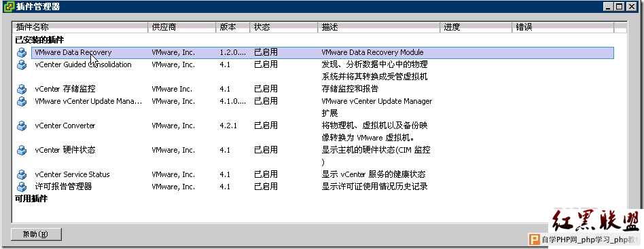Select the vCenter 存储监控 plugin icon
The image size is (644, 249).
[21, 89]
